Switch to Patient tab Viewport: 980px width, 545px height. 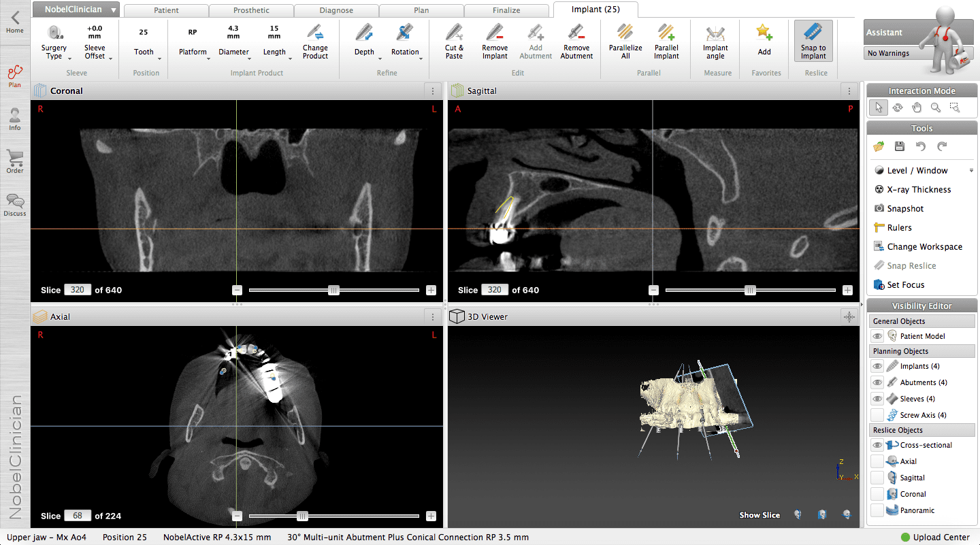pyautogui.click(x=167, y=10)
